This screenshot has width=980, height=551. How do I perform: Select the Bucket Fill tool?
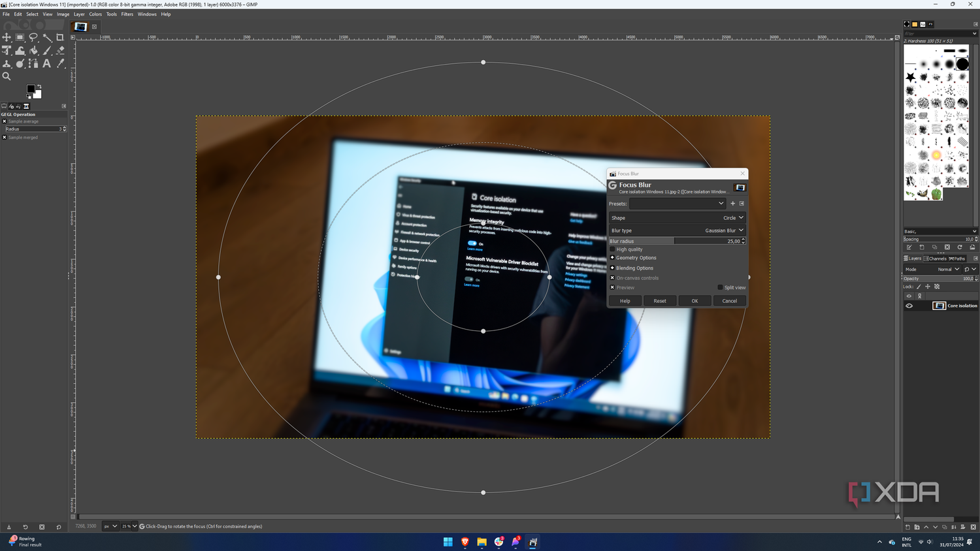33,50
